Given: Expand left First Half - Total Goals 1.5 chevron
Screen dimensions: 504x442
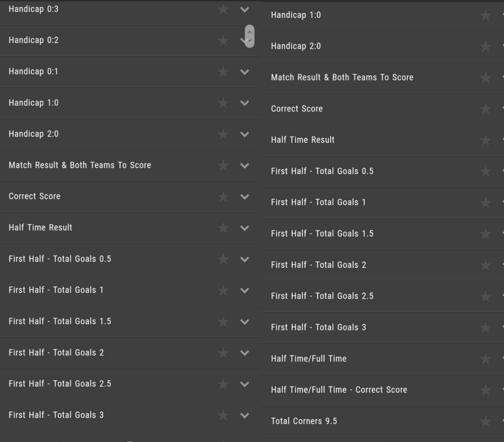Looking at the screenshot, I should [x=245, y=322].
